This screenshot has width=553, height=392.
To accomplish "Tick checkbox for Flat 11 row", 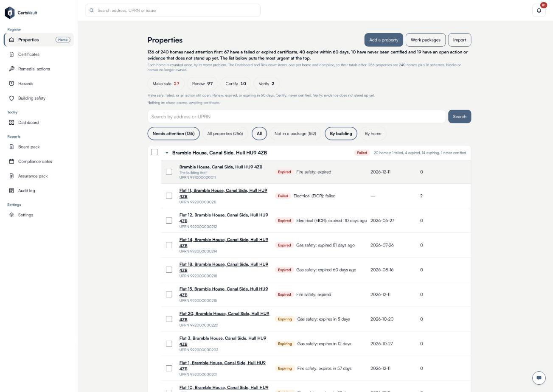I will [x=169, y=196].
